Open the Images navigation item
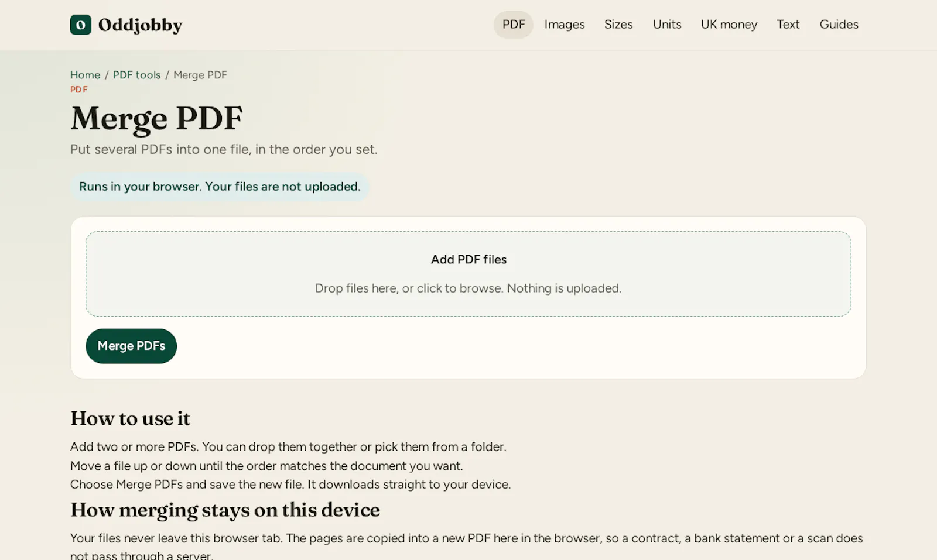 565,25
